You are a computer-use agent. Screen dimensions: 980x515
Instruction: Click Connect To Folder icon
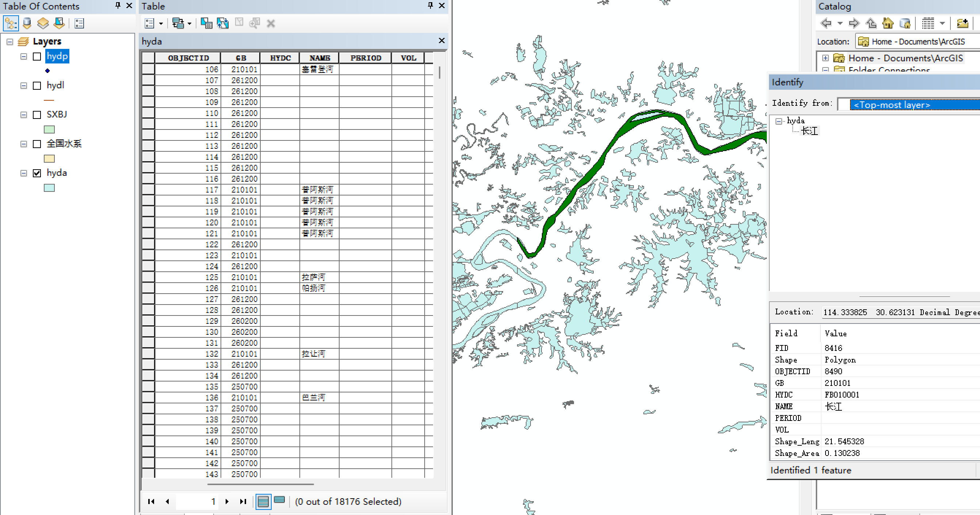pyautogui.click(x=962, y=24)
